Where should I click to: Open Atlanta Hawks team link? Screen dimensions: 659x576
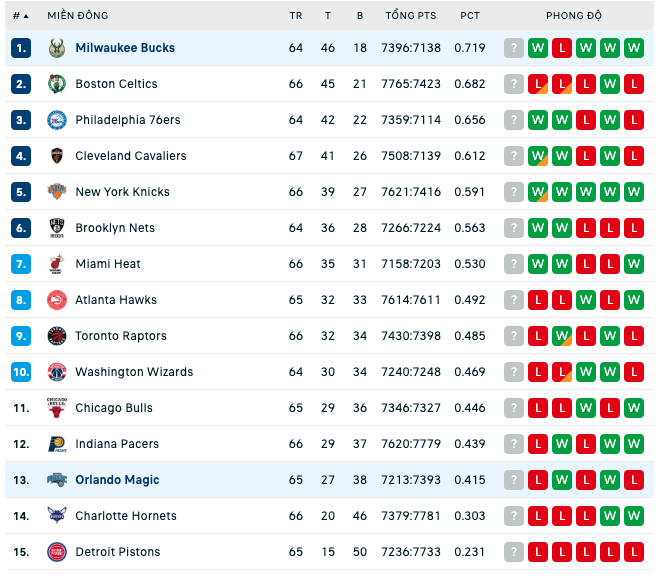click(x=116, y=300)
